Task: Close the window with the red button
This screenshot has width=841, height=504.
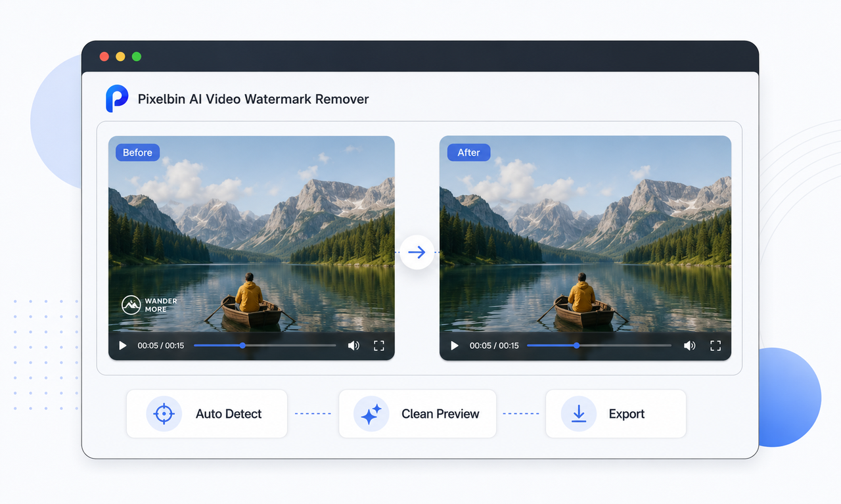Action: (104, 57)
